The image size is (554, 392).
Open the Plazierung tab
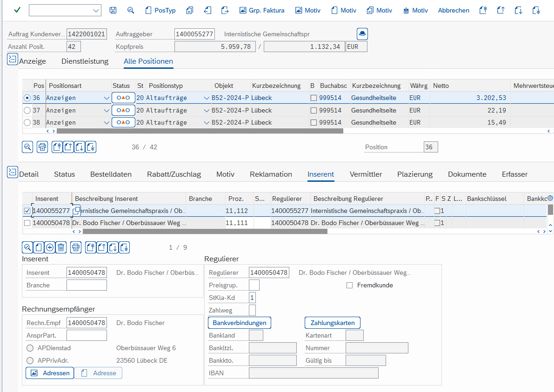click(415, 174)
